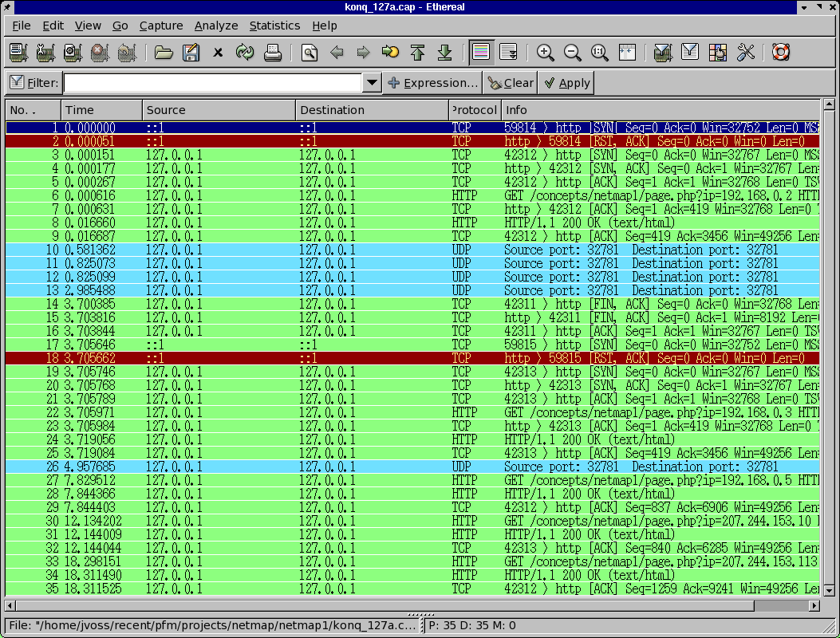This screenshot has width=840, height=638.
Task: Click horizontal scrollbar right arrow
Action: (814, 606)
